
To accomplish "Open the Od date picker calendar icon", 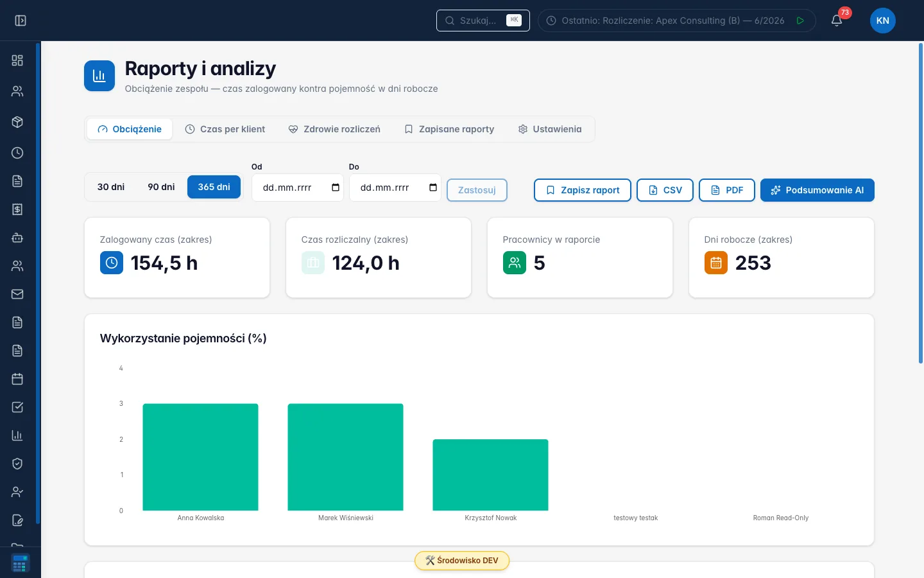I will [336, 188].
